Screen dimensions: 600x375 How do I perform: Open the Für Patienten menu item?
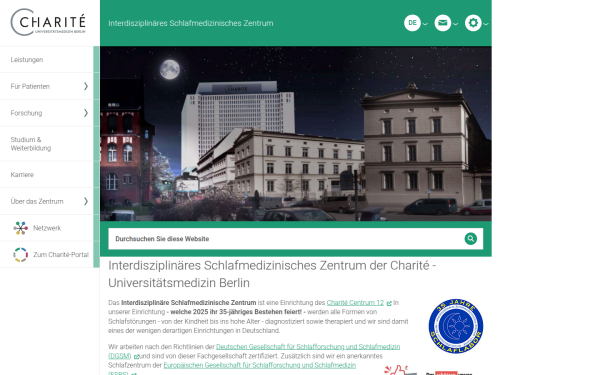[x=47, y=86]
